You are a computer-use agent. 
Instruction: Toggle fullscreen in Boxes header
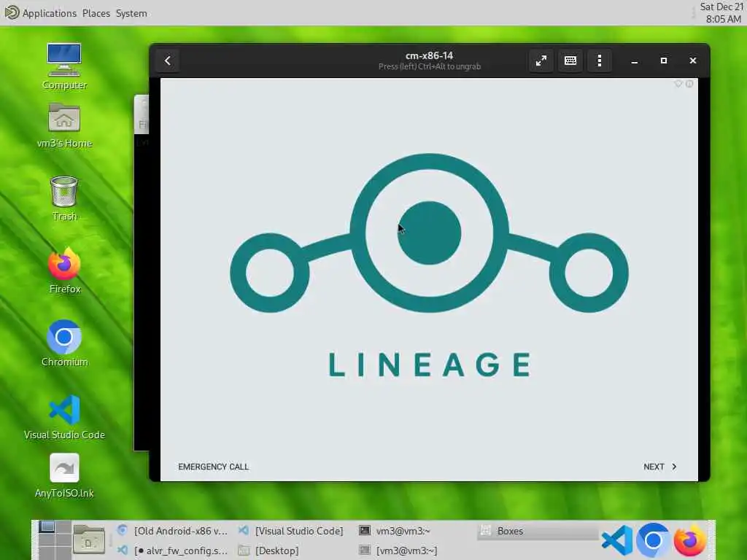pos(541,61)
